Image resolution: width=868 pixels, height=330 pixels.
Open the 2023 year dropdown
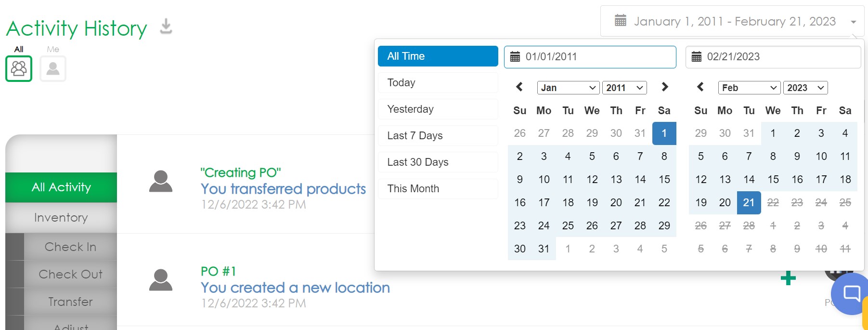point(805,88)
